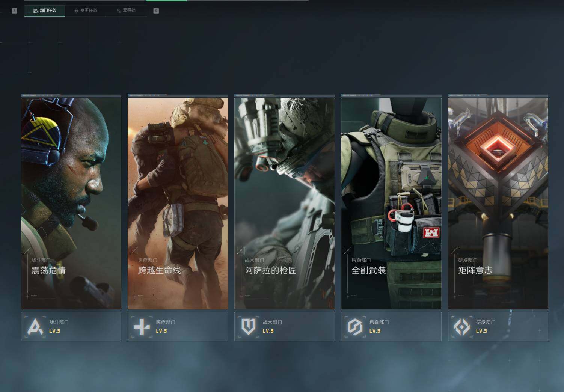Click the LV.3 label under 医疗部门
The height and width of the screenshot is (392, 564).
point(161,331)
